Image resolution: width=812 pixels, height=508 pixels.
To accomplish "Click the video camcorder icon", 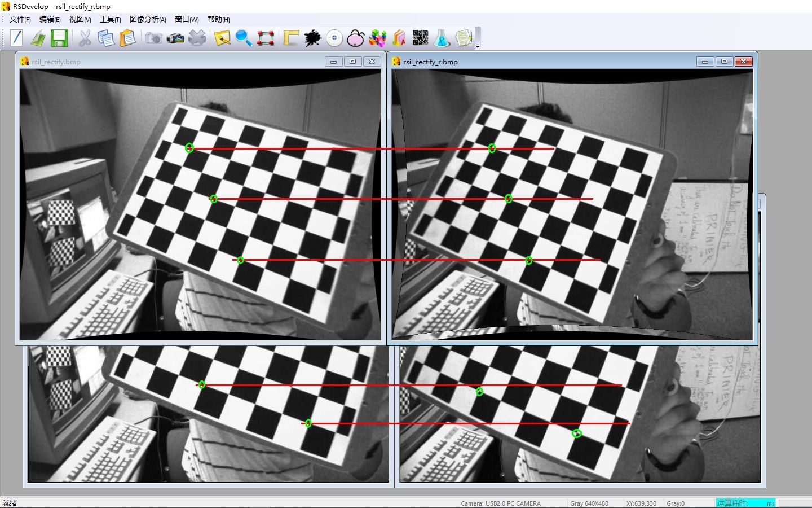I will [175, 38].
